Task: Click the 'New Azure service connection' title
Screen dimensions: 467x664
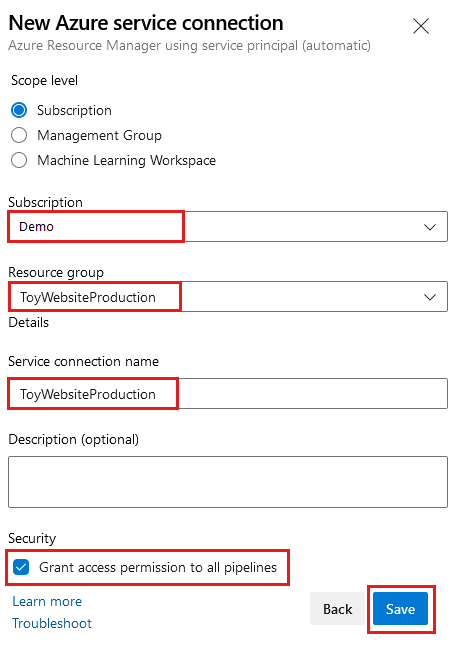Action: click(x=146, y=23)
